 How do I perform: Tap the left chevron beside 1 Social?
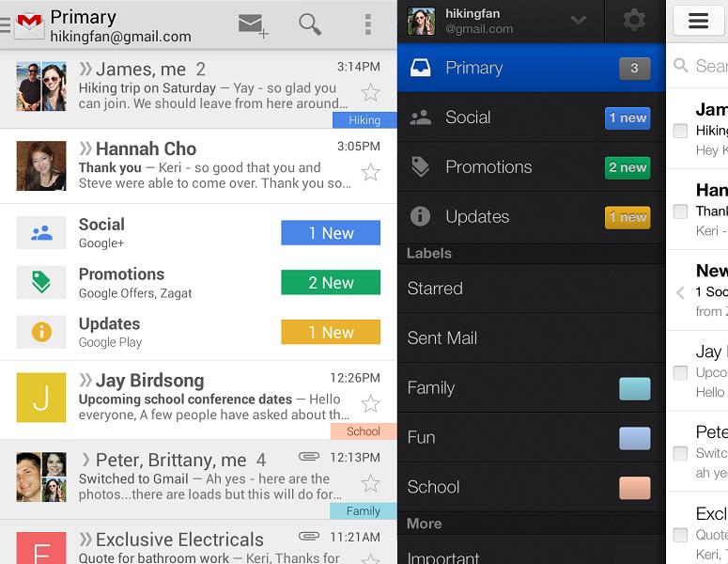pos(680,292)
